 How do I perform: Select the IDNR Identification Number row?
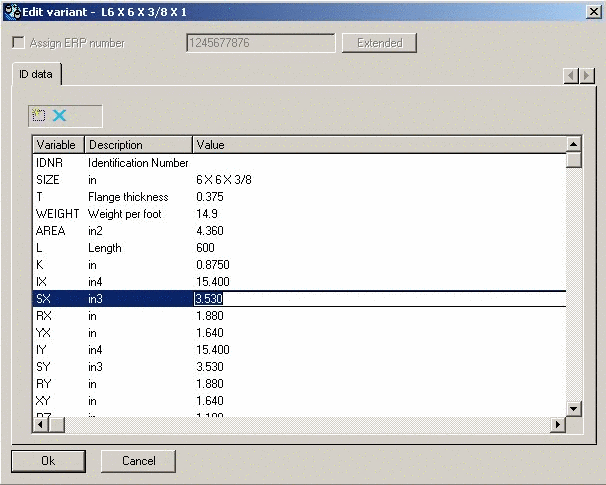(300, 163)
